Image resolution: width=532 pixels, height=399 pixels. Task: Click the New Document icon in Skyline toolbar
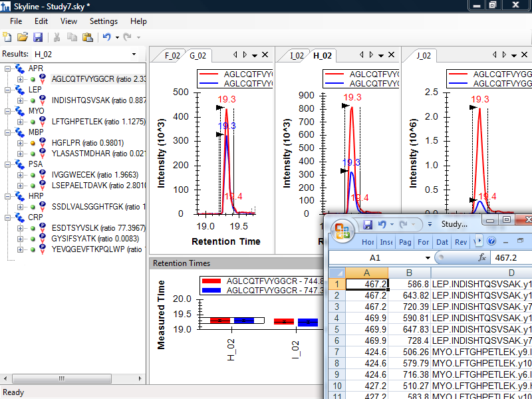tap(7, 37)
